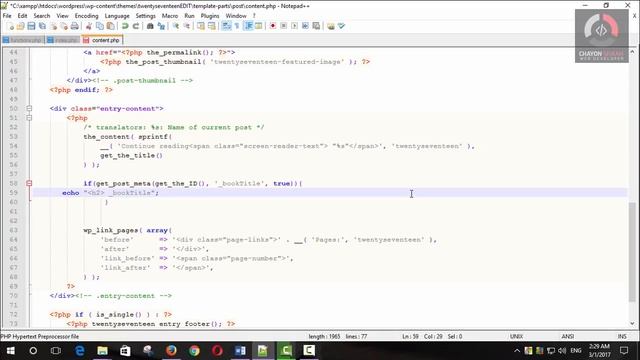Click the Close document toolbar icon
Screen dimensions: 640x360
[53, 26]
